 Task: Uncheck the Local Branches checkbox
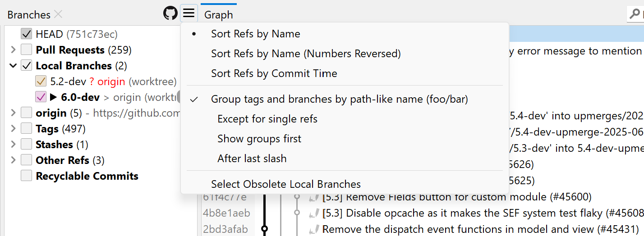point(26,65)
